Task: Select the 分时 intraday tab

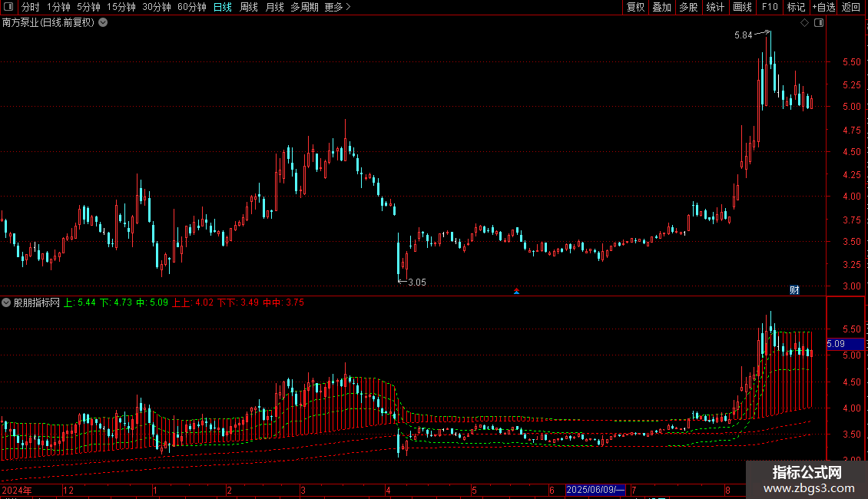Action: (x=31, y=7)
